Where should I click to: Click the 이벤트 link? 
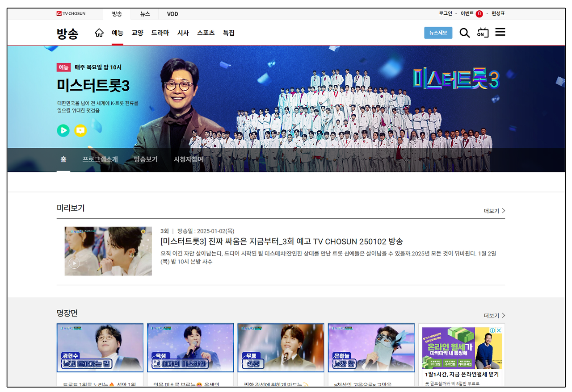tap(467, 14)
